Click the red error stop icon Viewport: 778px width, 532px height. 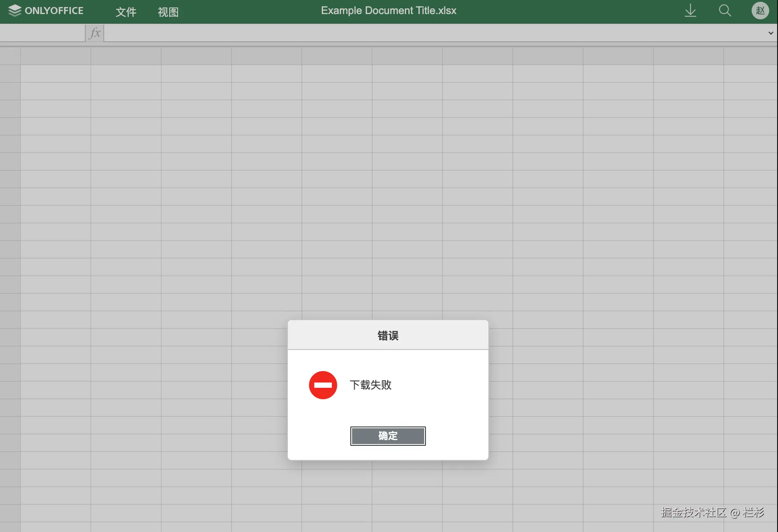click(x=323, y=385)
